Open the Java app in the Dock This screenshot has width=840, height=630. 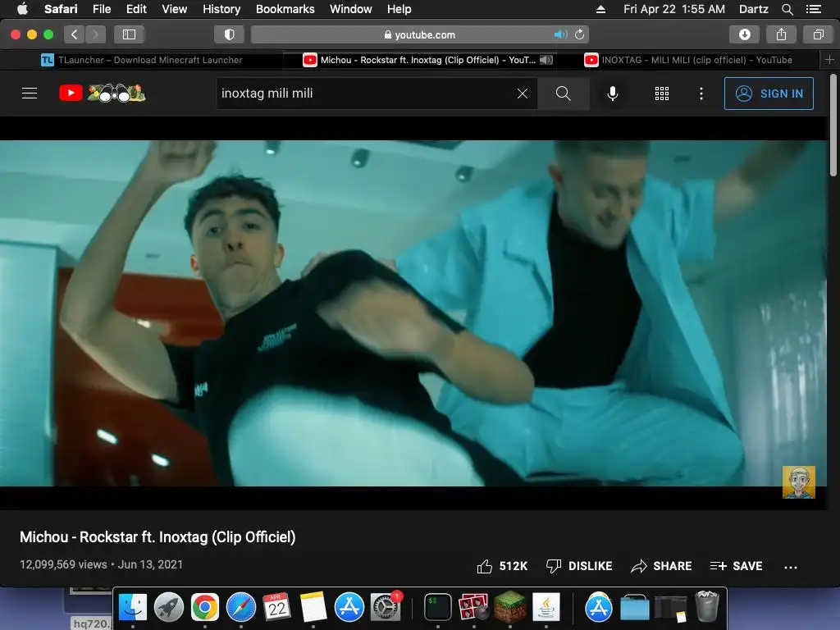coord(546,608)
